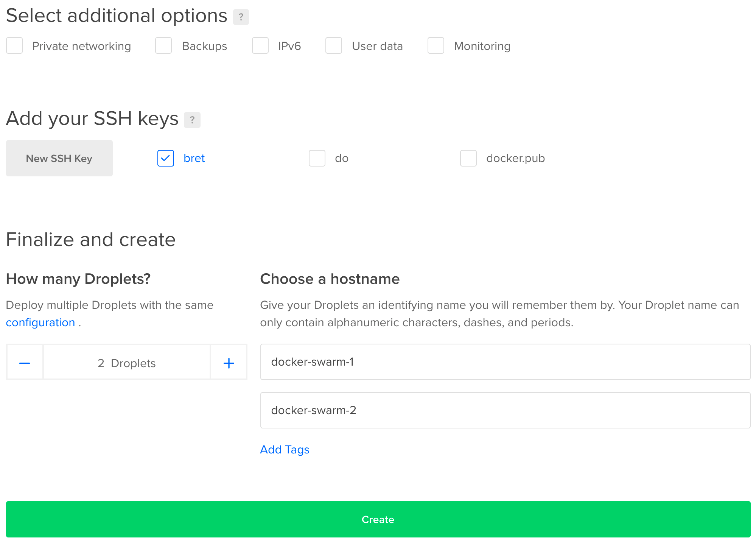Click the docker-swarm-1 hostname input field
The height and width of the screenshot is (542, 756).
coord(506,362)
